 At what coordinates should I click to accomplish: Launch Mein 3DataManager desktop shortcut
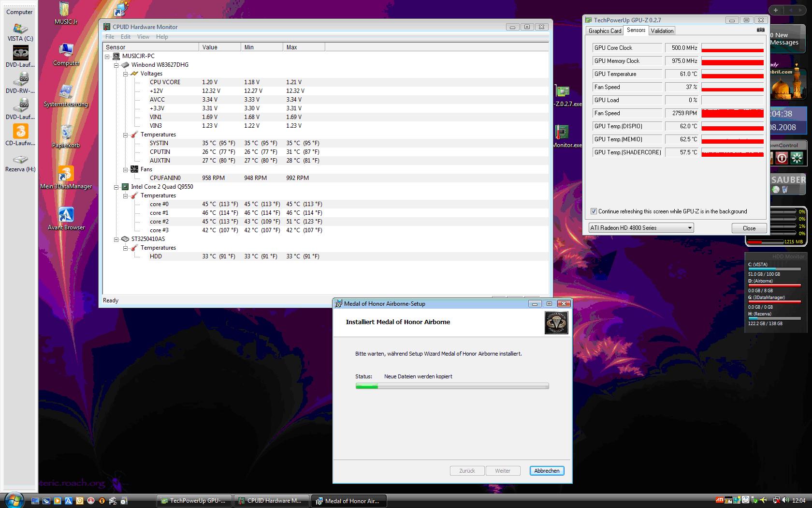pos(66,178)
